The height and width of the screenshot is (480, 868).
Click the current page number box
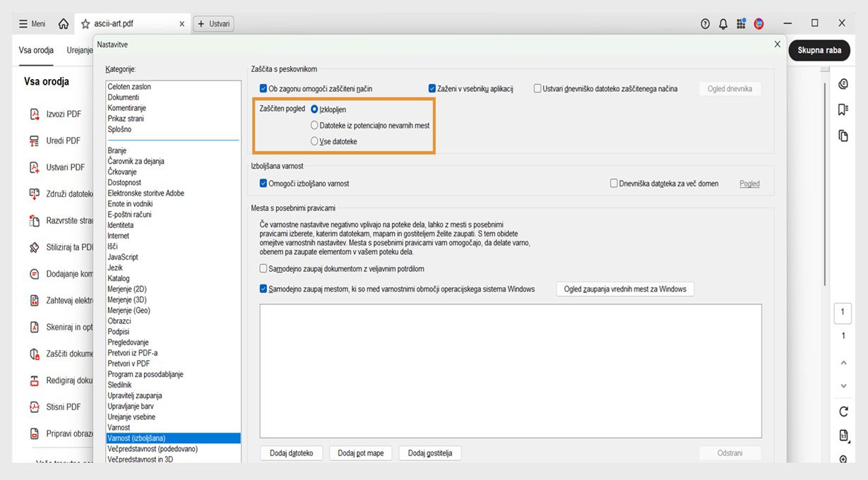[x=843, y=313]
